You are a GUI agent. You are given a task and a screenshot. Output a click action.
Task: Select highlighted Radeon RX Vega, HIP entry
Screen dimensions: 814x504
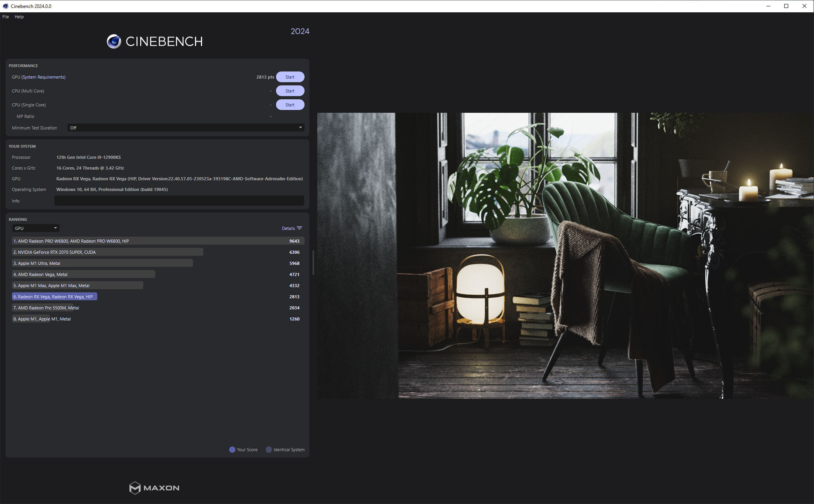click(158, 297)
